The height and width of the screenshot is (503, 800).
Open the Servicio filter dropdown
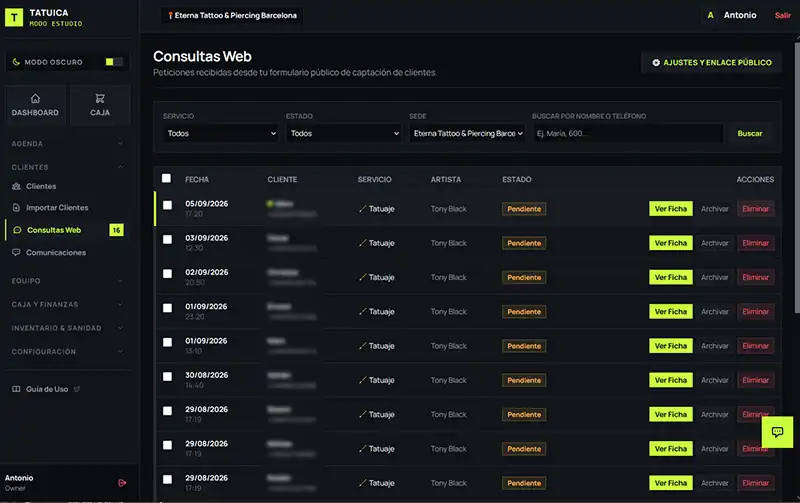(221, 133)
